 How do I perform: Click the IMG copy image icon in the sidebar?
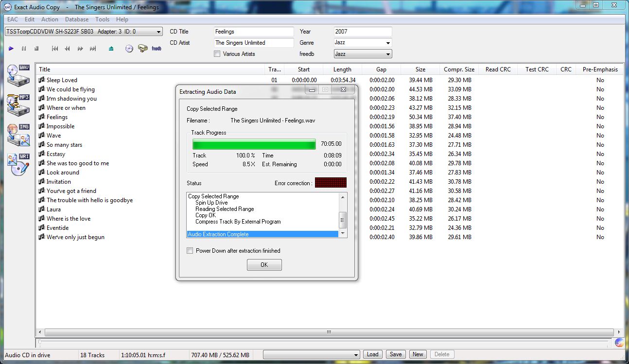[x=19, y=135]
